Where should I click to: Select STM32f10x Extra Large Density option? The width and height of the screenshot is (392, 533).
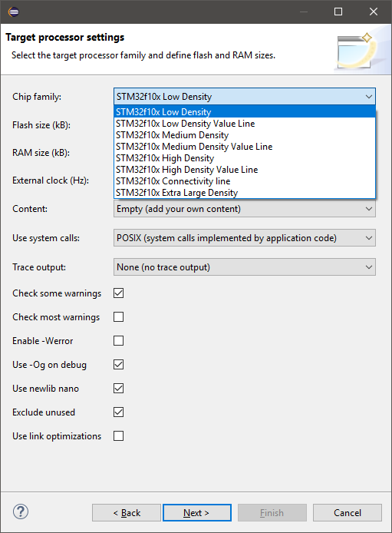tap(245, 193)
